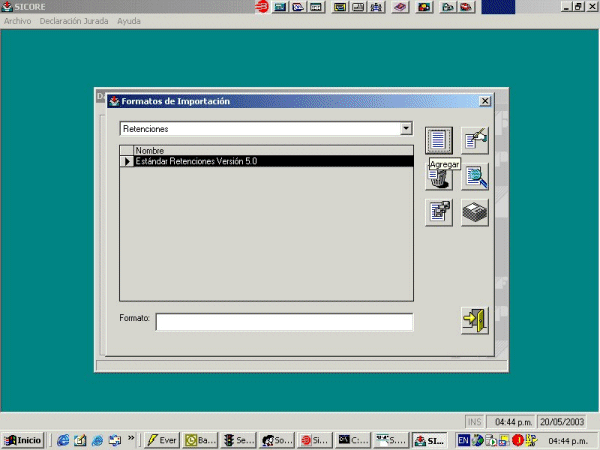Expand the quick launch chevron in taskbar
This screenshot has width=600, height=450.
point(131,438)
